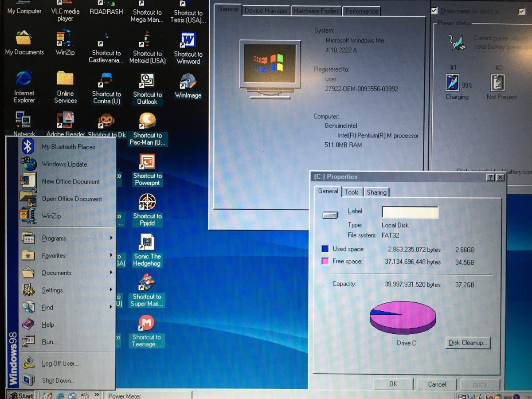Select General tab in (C:) Properties

click(x=328, y=191)
